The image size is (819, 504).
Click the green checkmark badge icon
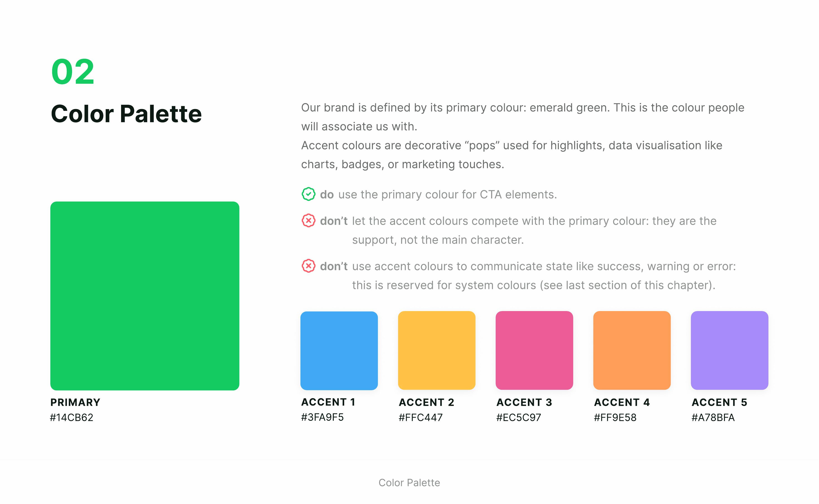click(308, 194)
